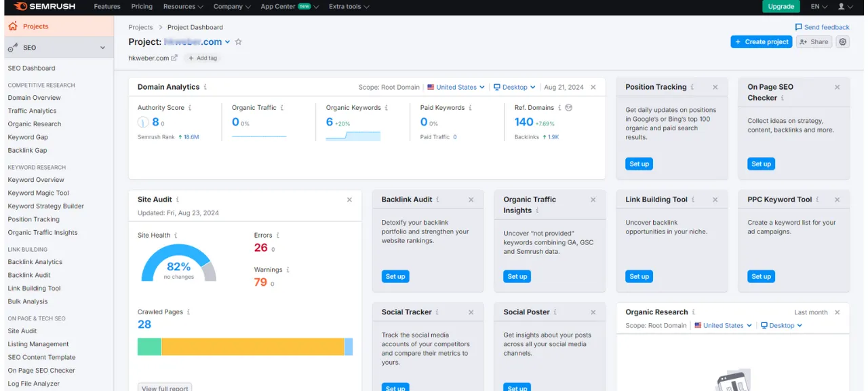Change Desktop device in Organic Research widget
The image size is (868, 391).
[781, 326]
